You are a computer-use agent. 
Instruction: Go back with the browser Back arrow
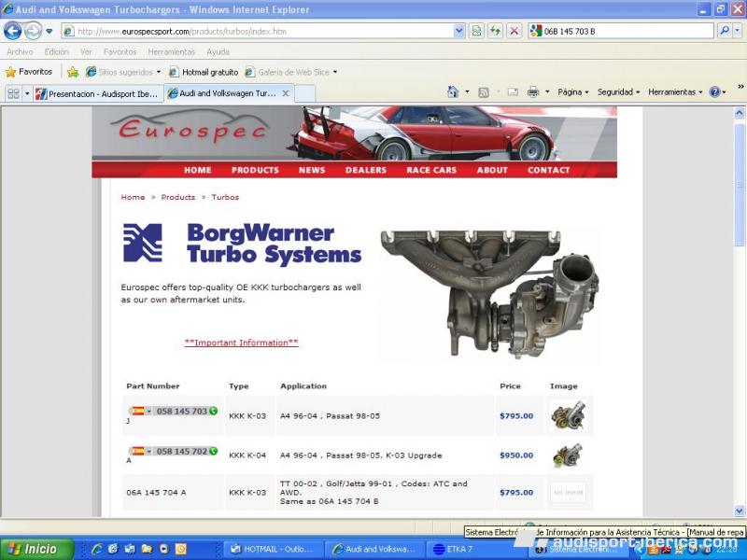[12, 31]
